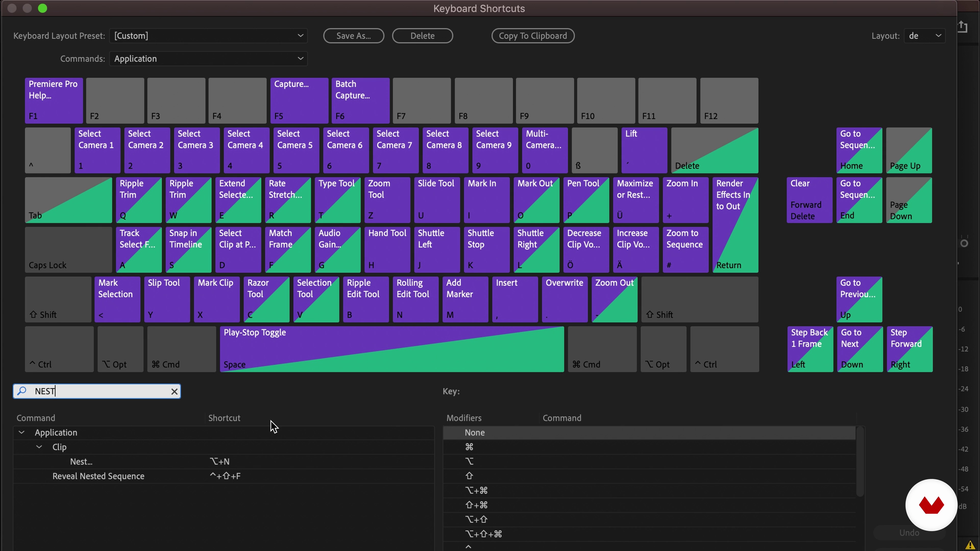Screen dimensions: 980x551
Task: Click the F6 Batch Capture key
Action: (360, 101)
